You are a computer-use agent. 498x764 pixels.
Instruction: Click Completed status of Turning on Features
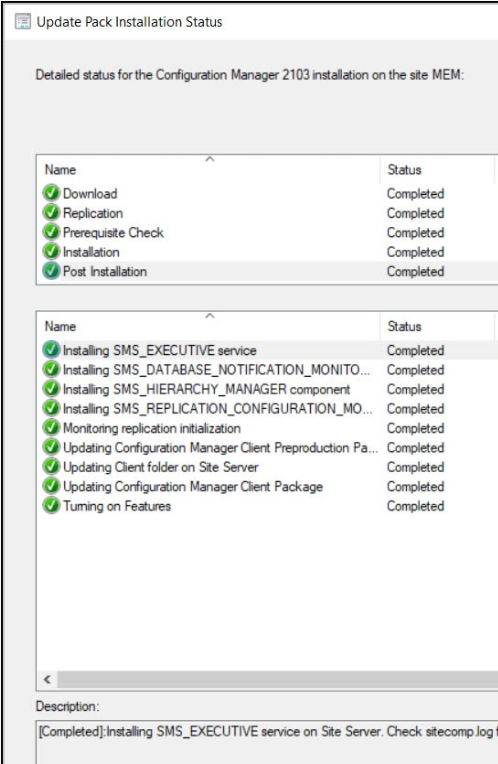pyautogui.click(x=415, y=506)
